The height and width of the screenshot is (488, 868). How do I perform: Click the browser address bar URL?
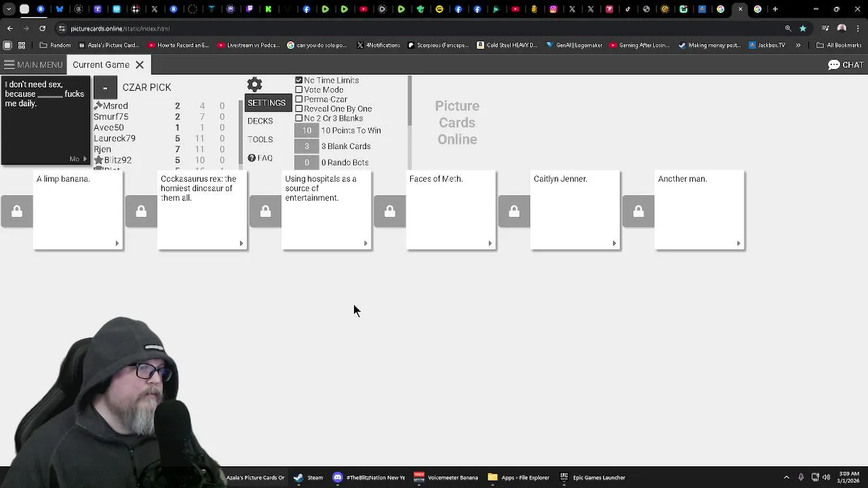pyautogui.click(x=120, y=28)
